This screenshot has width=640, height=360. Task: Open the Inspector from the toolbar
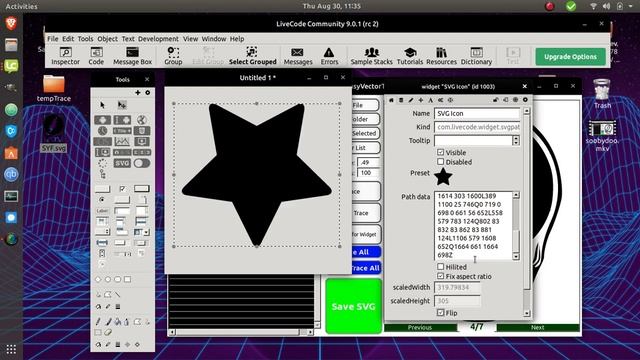pos(65,56)
